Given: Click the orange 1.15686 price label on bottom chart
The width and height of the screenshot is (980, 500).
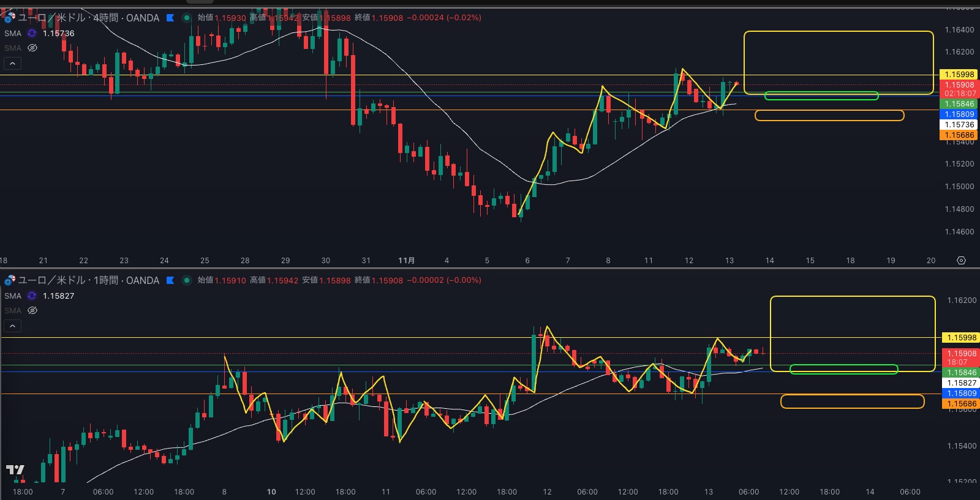Looking at the screenshot, I should click(959, 404).
